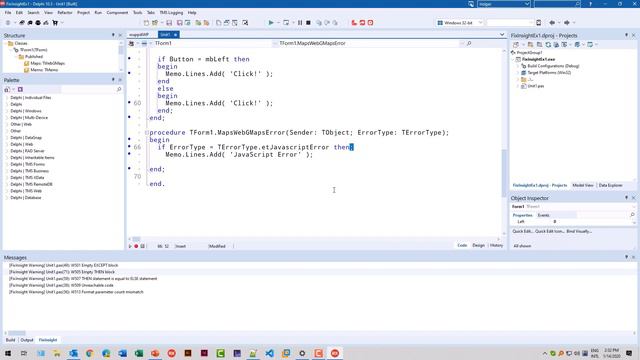This screenshot has height=360, width=640.
Task: Click the New Items toolbar icon
Action: [147, 23]
